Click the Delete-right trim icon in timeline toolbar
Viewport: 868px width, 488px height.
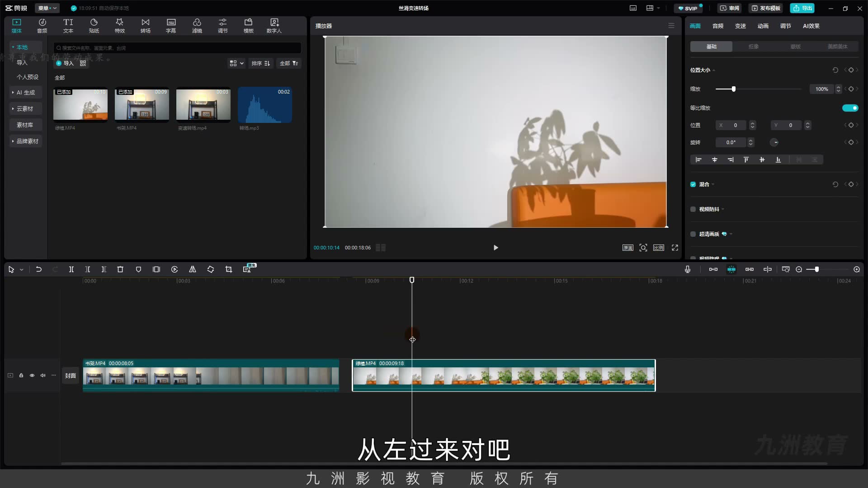tap(104, 269)
